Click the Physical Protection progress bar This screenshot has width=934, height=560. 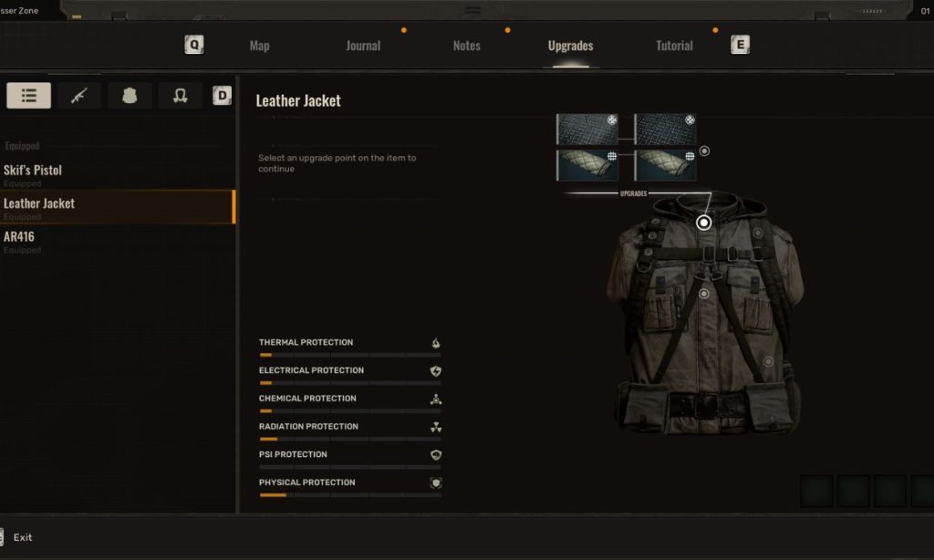pos(350,495)
